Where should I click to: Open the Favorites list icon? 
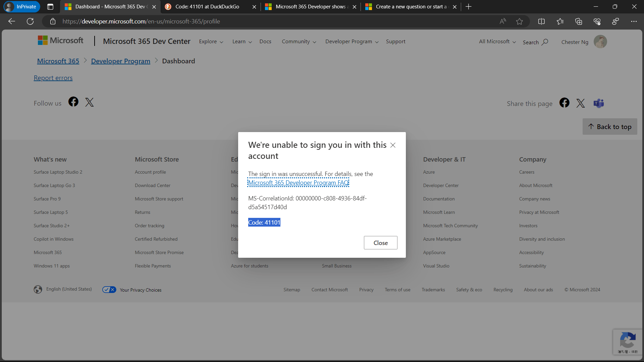560,21
